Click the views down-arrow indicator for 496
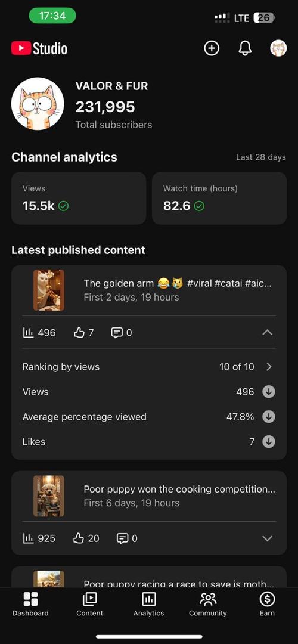Screen dimensions: 298x644 [x=269, y=392]
